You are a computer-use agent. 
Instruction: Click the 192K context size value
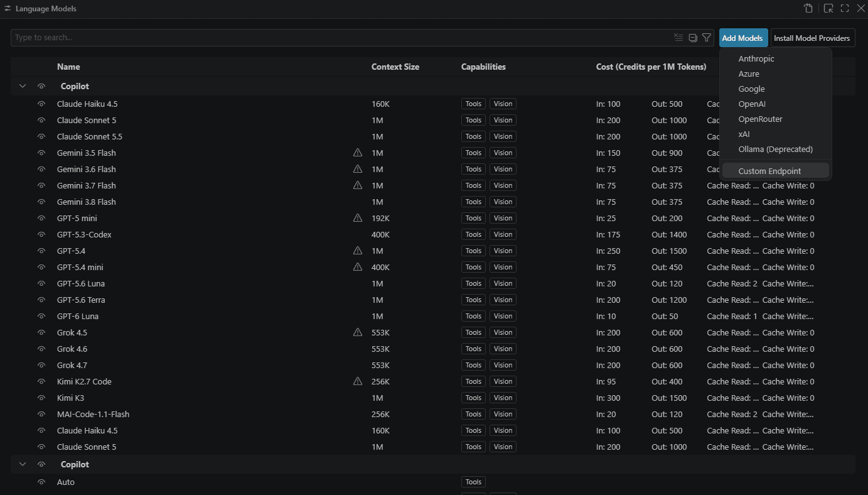pyautogui.click(x=381, y=218)
